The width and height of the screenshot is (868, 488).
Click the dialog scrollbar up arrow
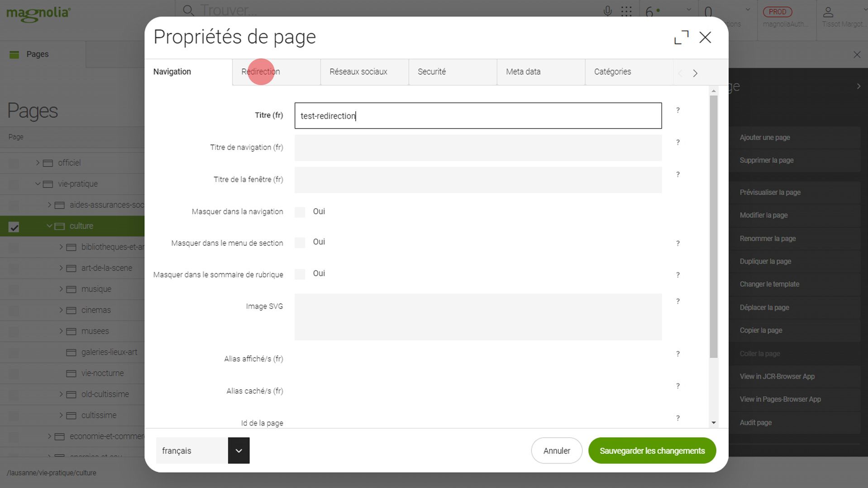tap(714, 91)
